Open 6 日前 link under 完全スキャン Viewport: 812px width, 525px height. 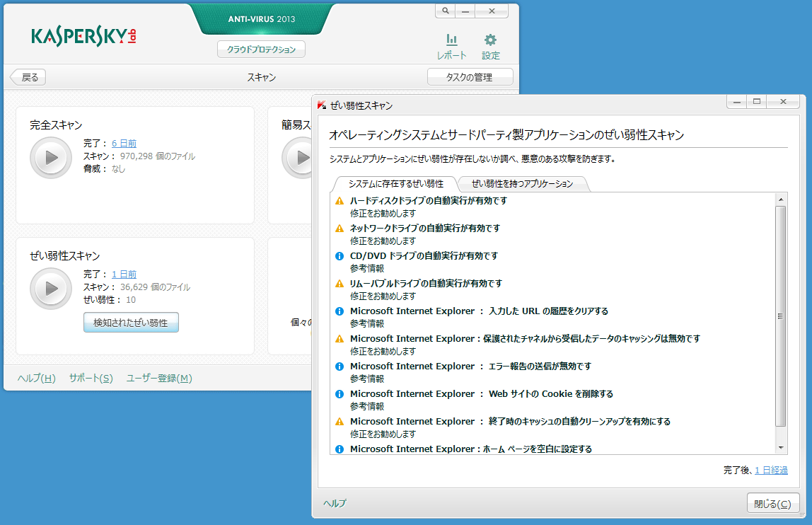(x=124, y=143)
